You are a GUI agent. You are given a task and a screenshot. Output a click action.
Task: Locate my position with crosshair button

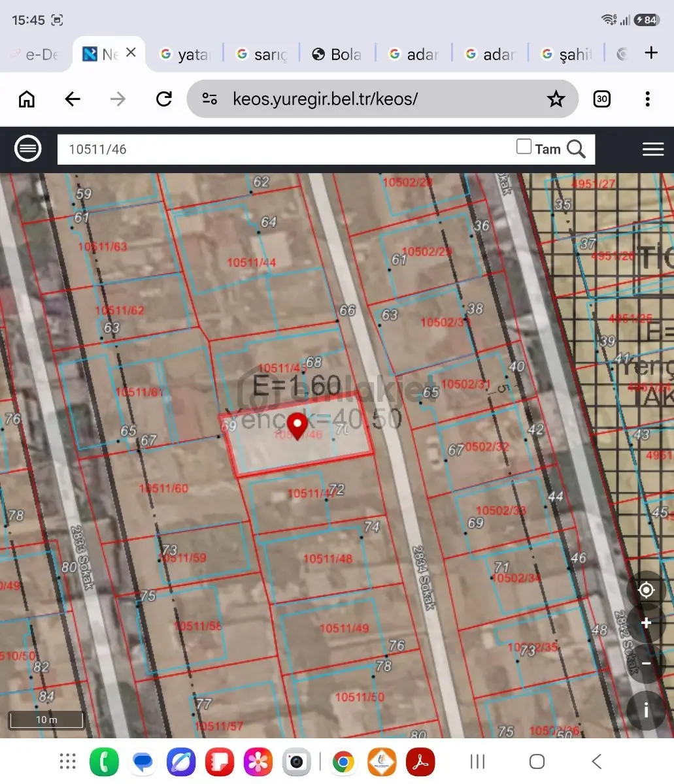(x=646, y=590)
